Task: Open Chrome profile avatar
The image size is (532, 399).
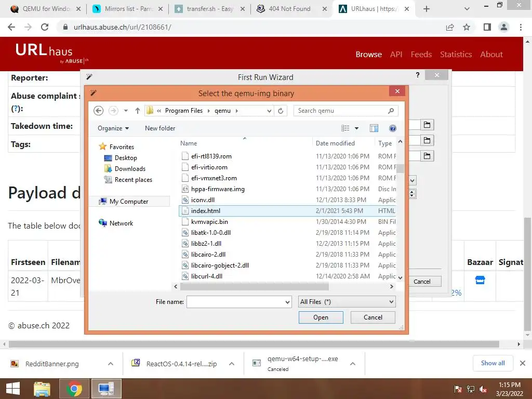Action: [x=504, y=27]
